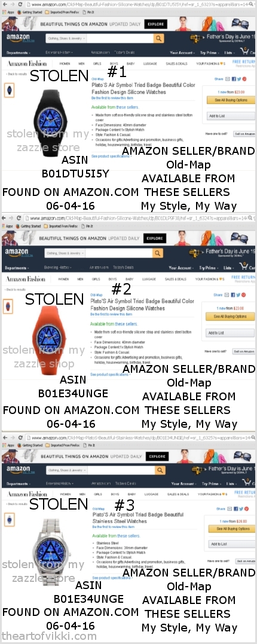Screen dimensions: 257x644
Task: Select the WOMEN tab on the black watch page
Action: (65, 64)
